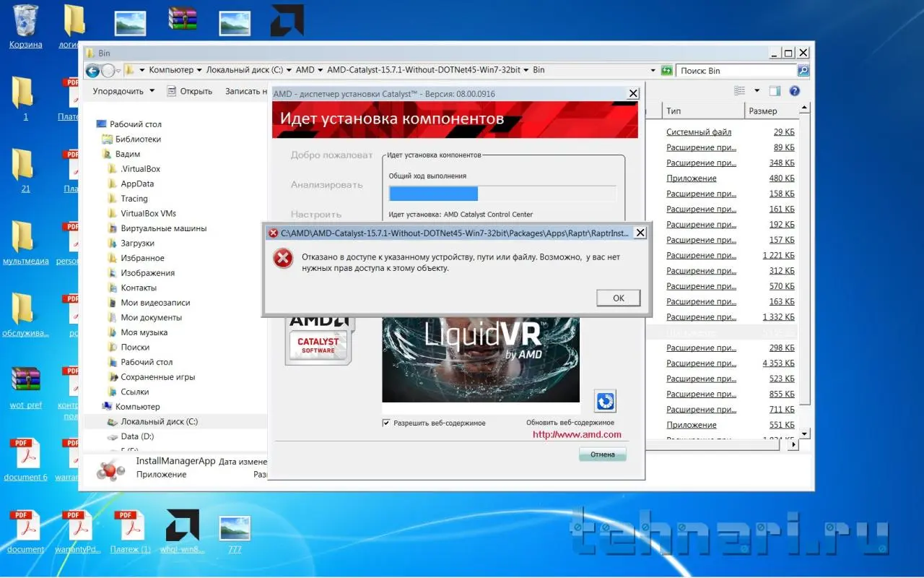Go back using Explorer's back arrow

[92, 70]
